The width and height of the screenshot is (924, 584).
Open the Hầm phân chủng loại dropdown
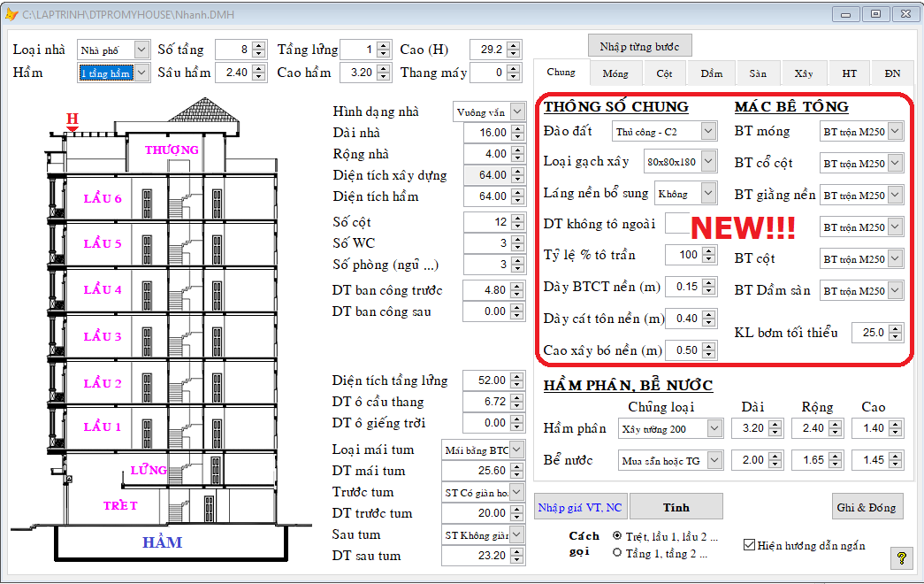714,428
